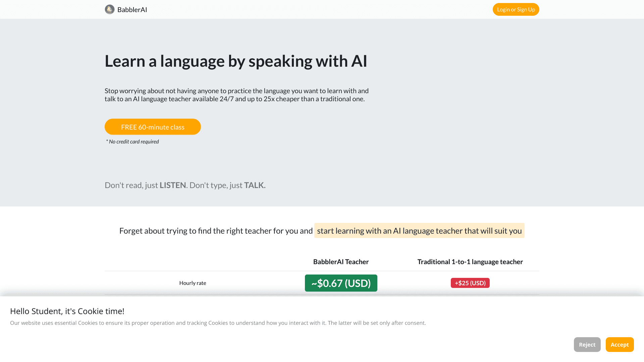The image size is (644, 362).
Task: Start the FREE 60-minute class
Action: pyautogui.click(x=153, y=127)
